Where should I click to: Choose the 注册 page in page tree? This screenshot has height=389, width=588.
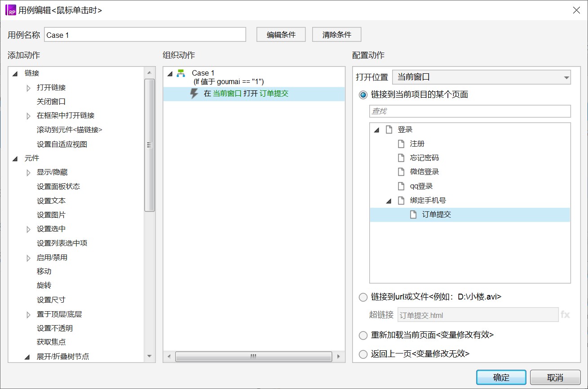[x=417, y=144]
